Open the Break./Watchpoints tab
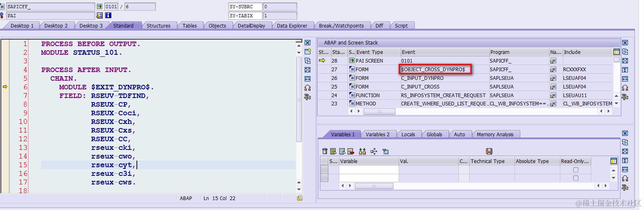This screenshot has width=644, height=210. [341, 26]
